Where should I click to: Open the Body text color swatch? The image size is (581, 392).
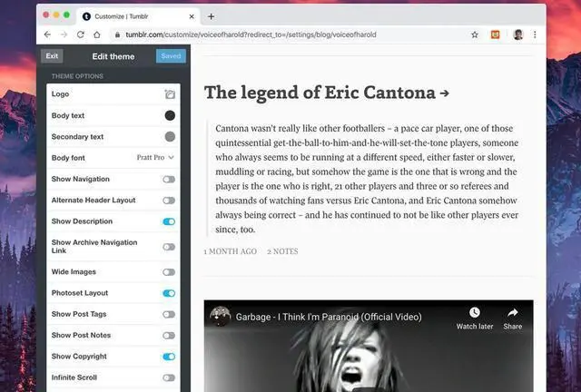pyautogui.click(x=170, y=115)
